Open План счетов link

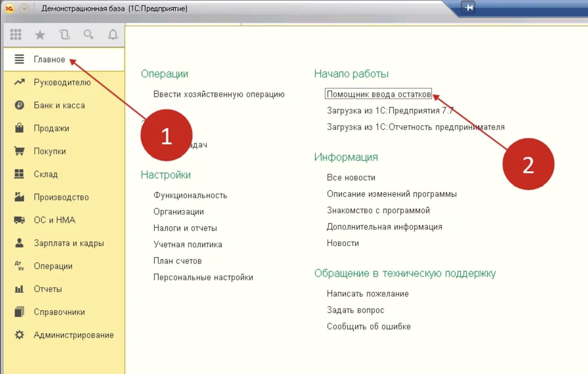point(177,261)
